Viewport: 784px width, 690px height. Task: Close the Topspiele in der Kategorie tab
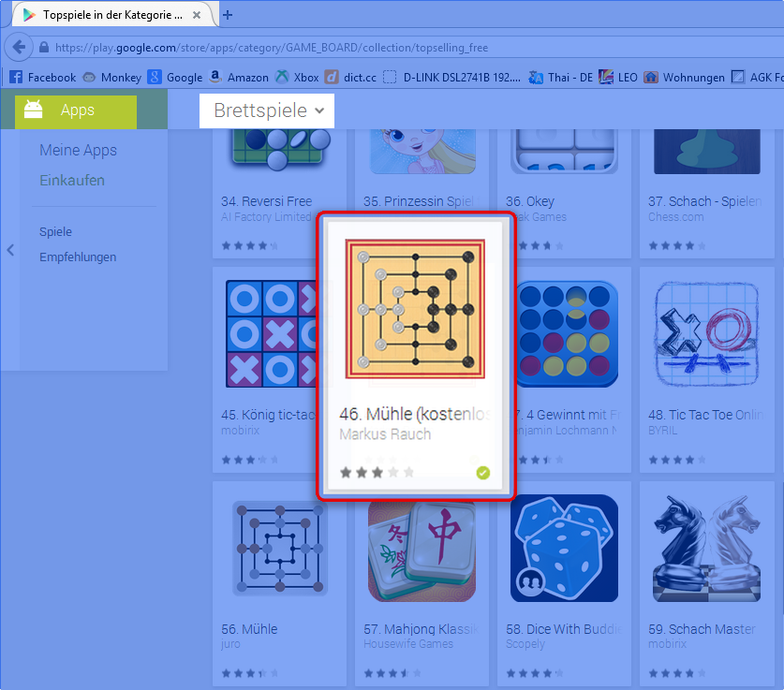pos(197,15)
